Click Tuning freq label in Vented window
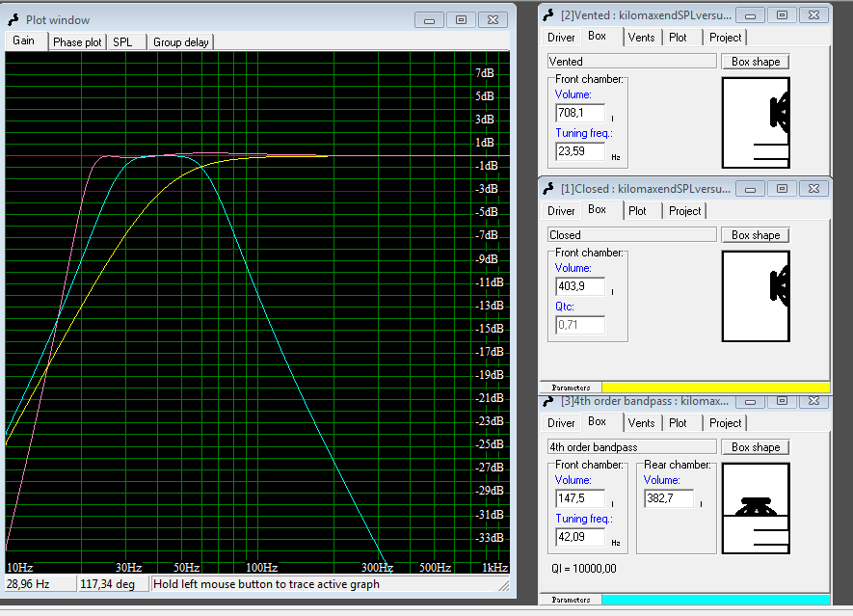 coord(584,133)
